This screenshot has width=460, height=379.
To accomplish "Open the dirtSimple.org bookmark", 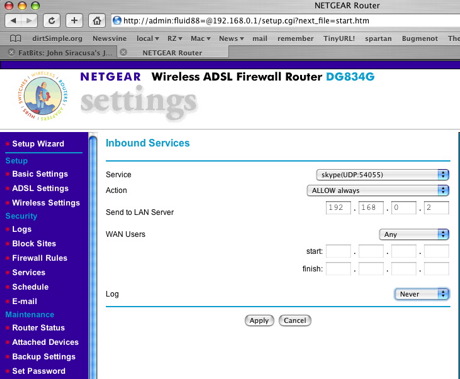I will (57, 38).
